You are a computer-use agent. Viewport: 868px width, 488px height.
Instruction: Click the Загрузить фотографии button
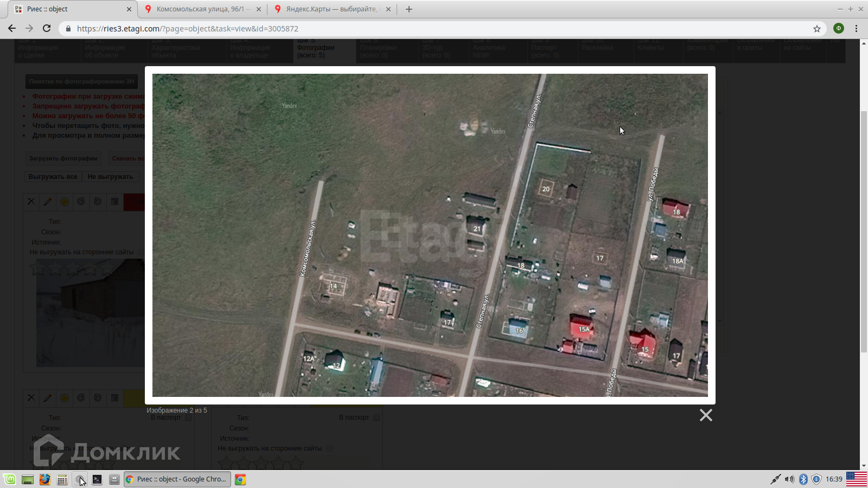(63, 158)
